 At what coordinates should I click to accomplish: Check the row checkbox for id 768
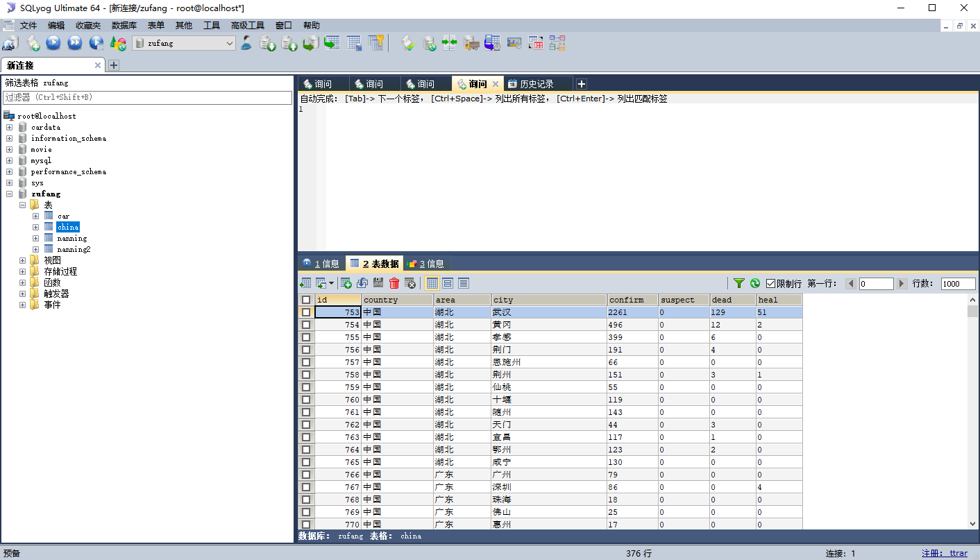(306, 500)
